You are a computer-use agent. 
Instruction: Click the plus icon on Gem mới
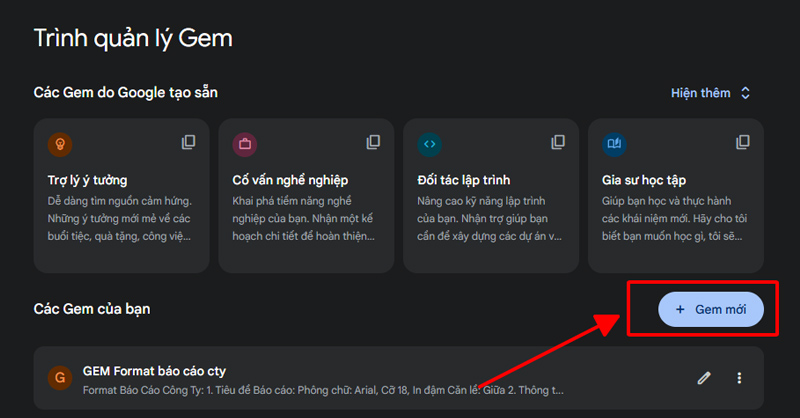[x=680, y=309]
